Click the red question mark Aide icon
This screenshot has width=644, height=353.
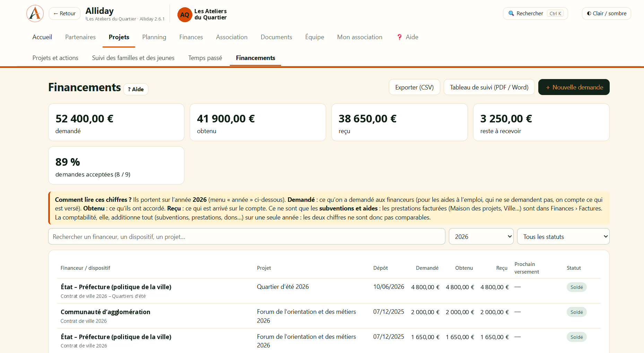(x=400, y=37)
